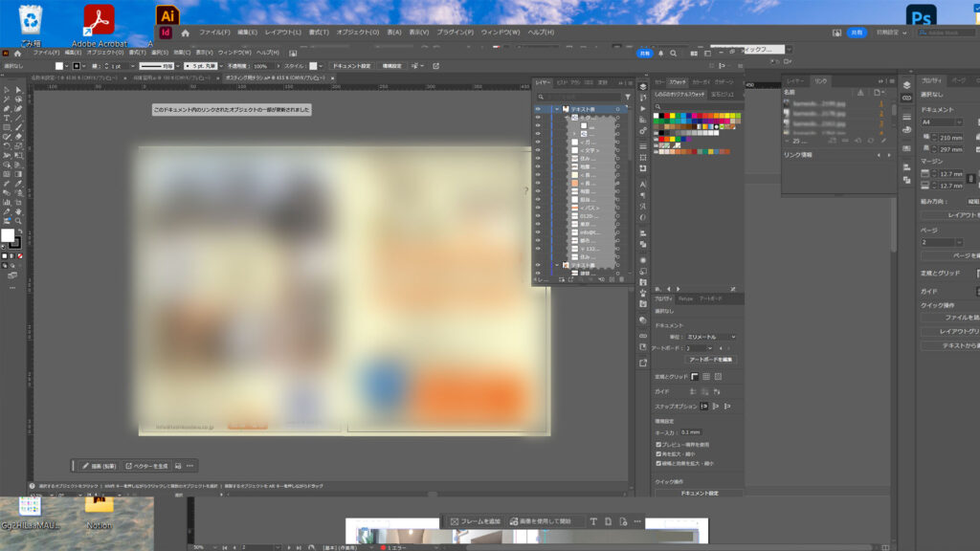Open the Align panel icon in dock
The height and width of the screenshot is (551, 980).
tap(643, 233)
